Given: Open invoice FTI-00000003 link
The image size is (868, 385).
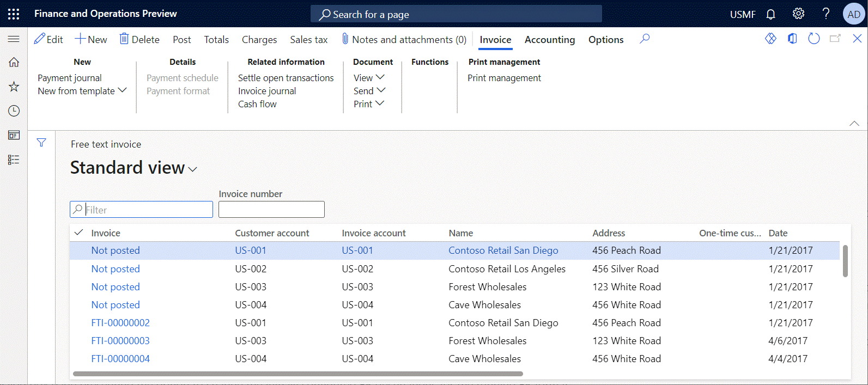Looking at the screenshot, I should pos(120,341).
